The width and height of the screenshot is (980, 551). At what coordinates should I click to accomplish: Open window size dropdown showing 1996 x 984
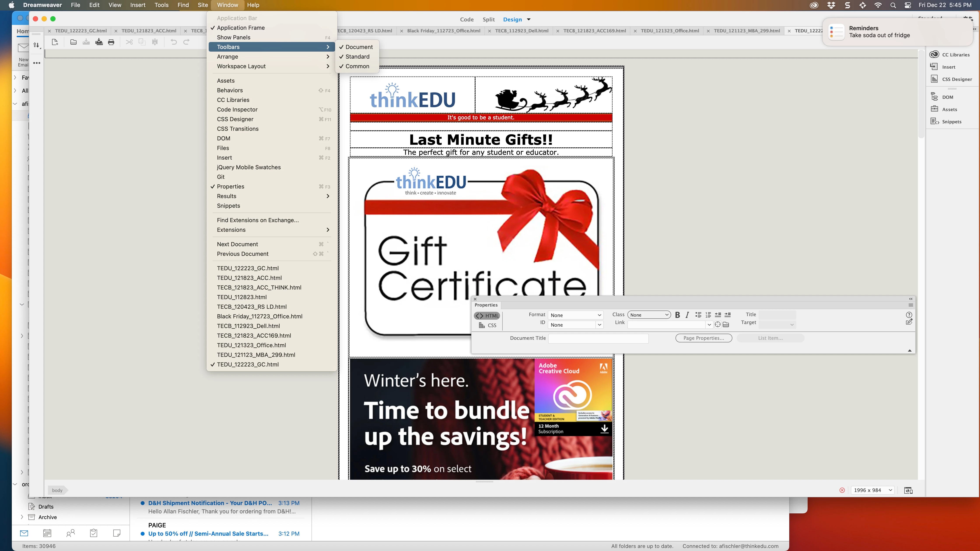(873, 490)
